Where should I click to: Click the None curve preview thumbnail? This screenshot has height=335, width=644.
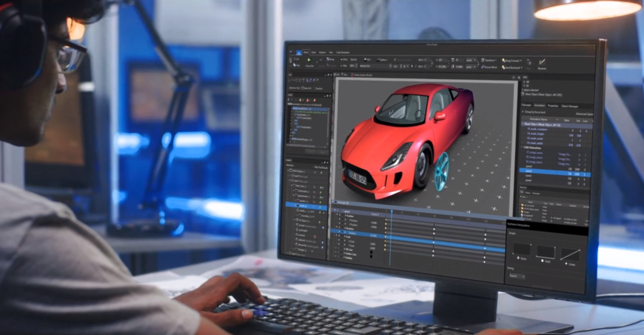(522, 249)
